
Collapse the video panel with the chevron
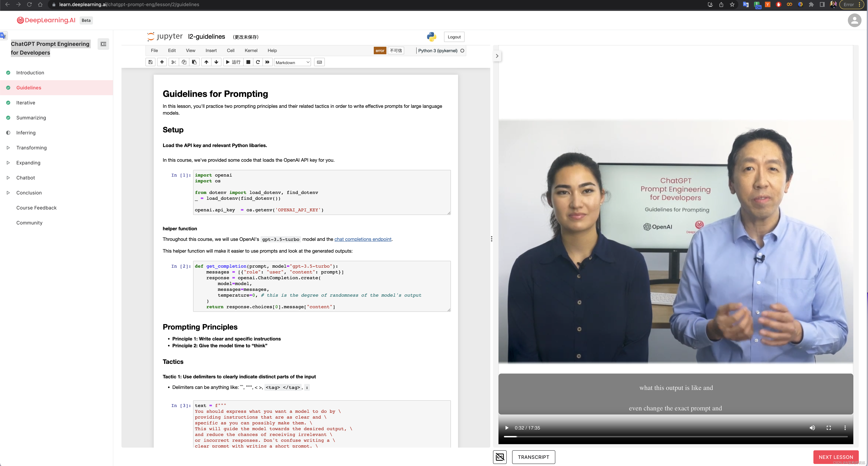click(x=497, y=56)
